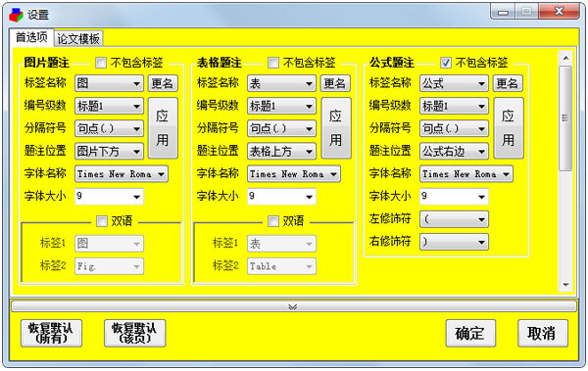
Task: Click 恢复默认(该页) button
Action: click(x=134, y=333)
